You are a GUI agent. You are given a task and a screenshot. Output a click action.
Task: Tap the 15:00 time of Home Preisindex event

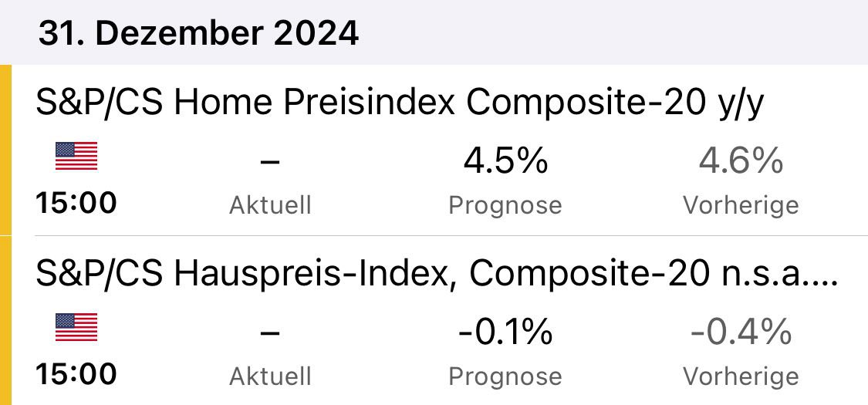pos(76,204)
